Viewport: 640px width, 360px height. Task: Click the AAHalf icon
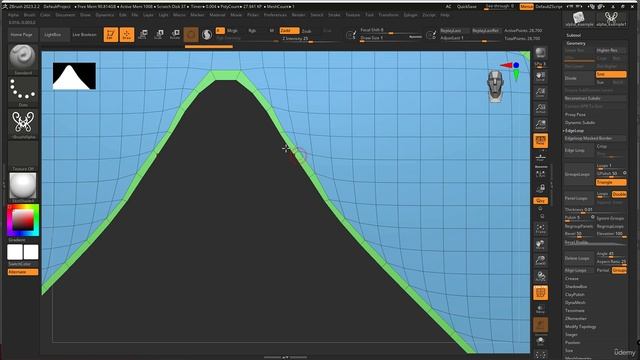540,124
